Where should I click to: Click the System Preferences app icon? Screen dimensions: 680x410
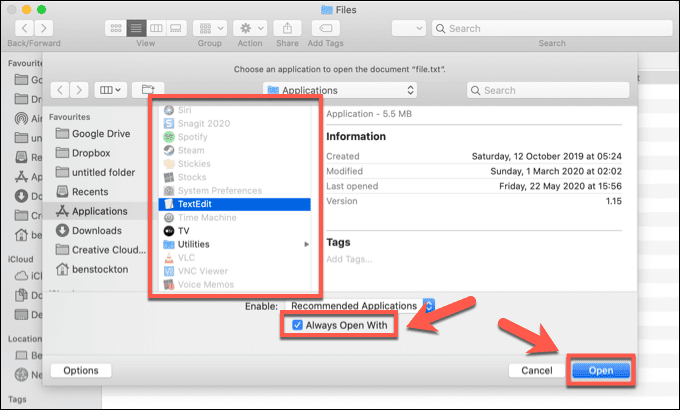[169, 191]
